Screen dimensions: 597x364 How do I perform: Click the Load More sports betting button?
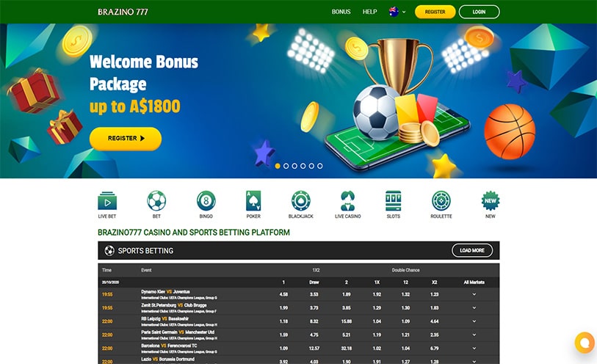472,250
